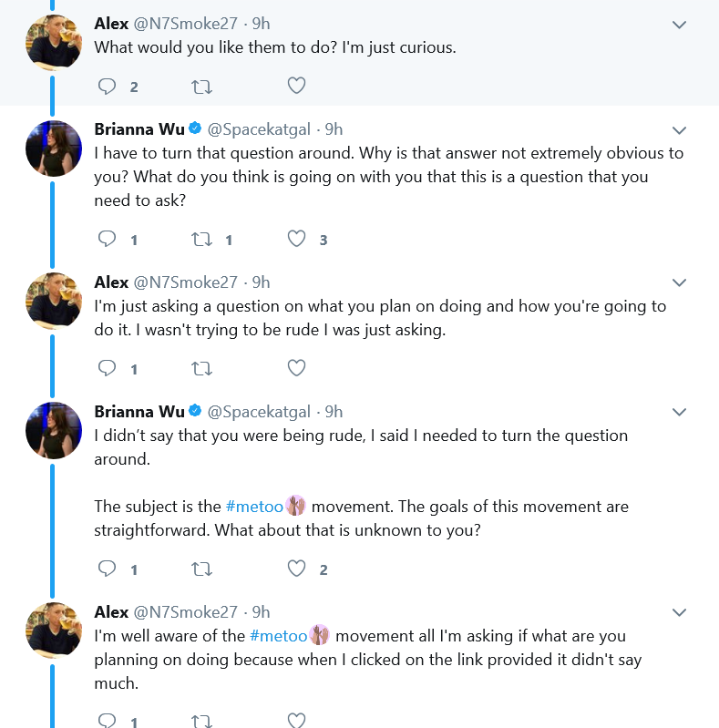Open chevron menu on Alex's "well aware" tweet
The image size is (719, 728).
(679, 612)
